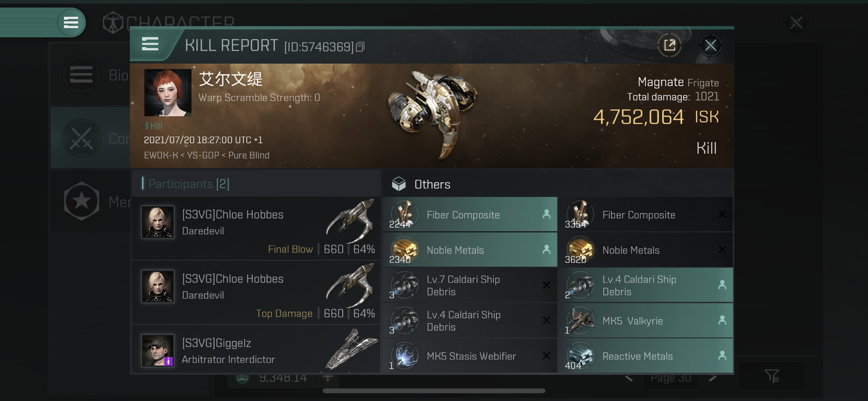Select the MK5 Stasis Webifier item
Viewport: 868px width, 401px height.
pyautogui.click(x=470, y=356)
